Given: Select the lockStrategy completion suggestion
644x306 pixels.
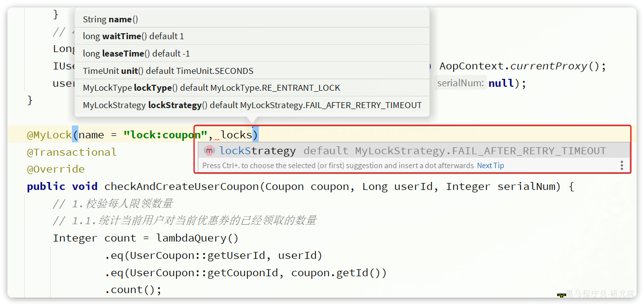Looking at the screenshot, I should click(414, 151).
